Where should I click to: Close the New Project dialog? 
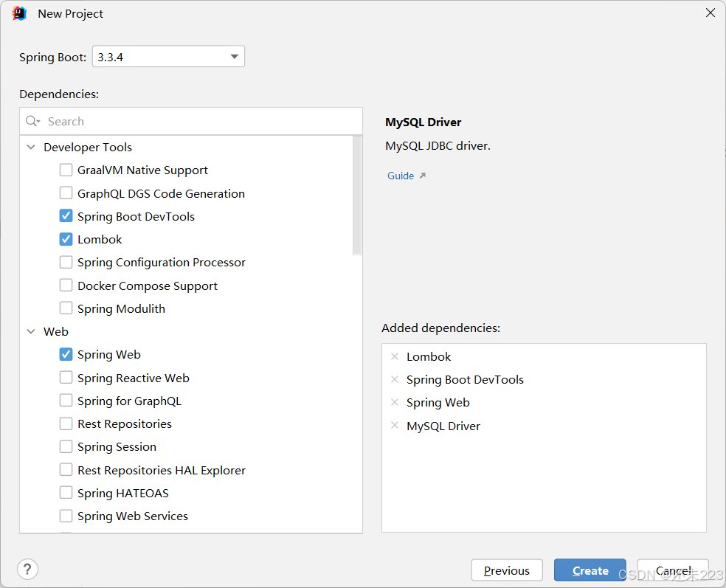coord(711,13)
